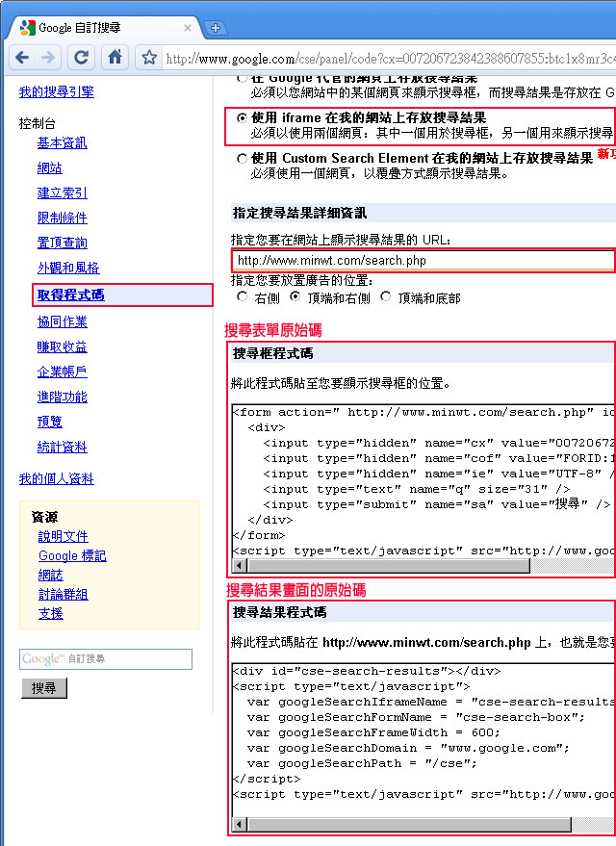The height and width of the screenshot is (846, 616).
Task: Open the 網誌 resource link
Action: 51,576
